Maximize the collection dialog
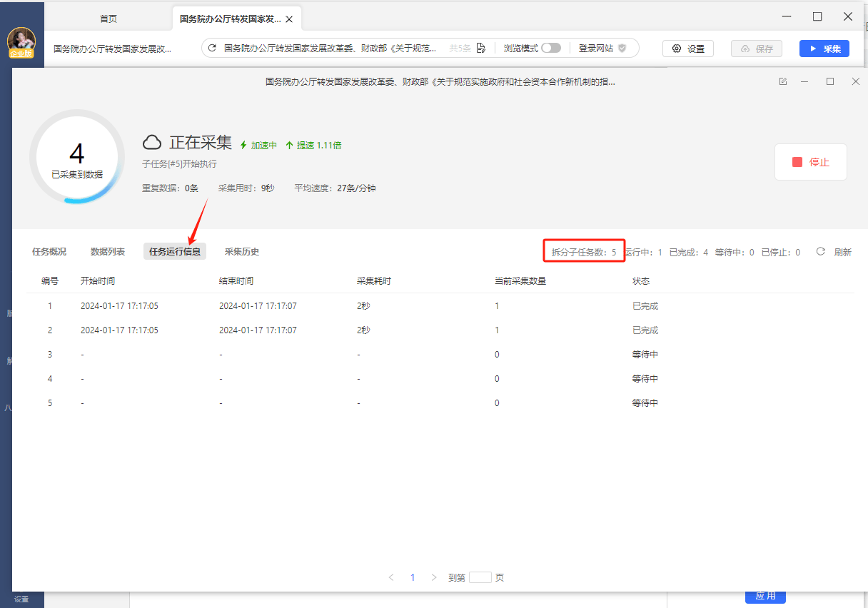The width and height of the screenshot is (868, 608). [830, 82]
